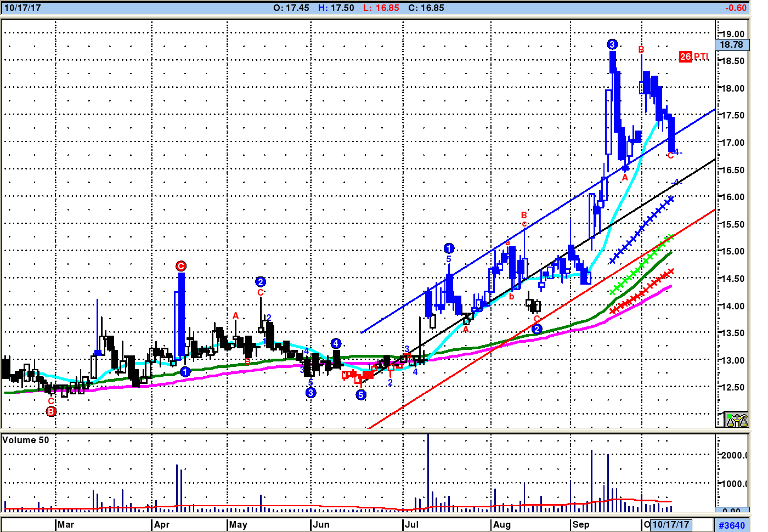Click the highlighted 10/17/17 date on the time axis

point(670,524)
